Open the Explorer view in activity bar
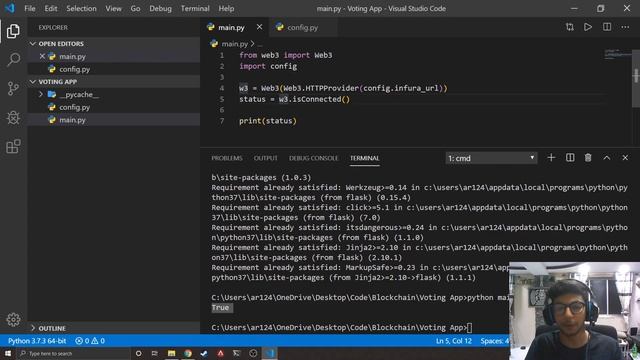 [13, 31]
